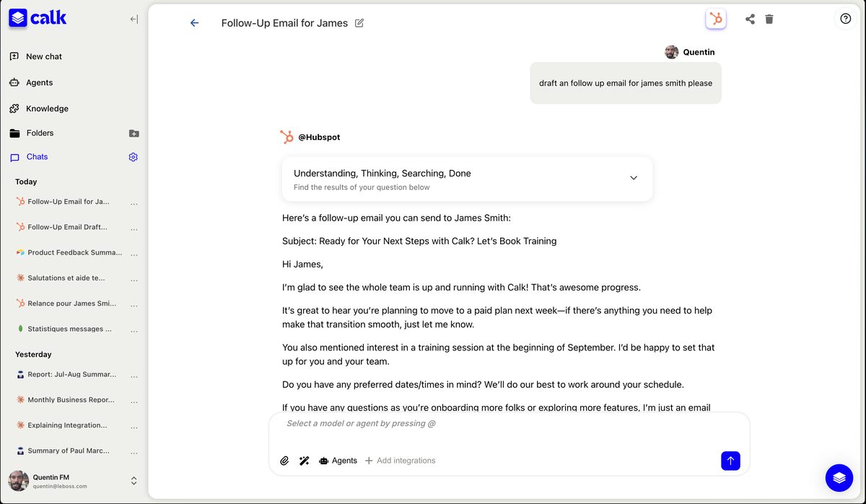
Task: Open the Hubspot integration icon near share button
Action: [x=715, y=19]
